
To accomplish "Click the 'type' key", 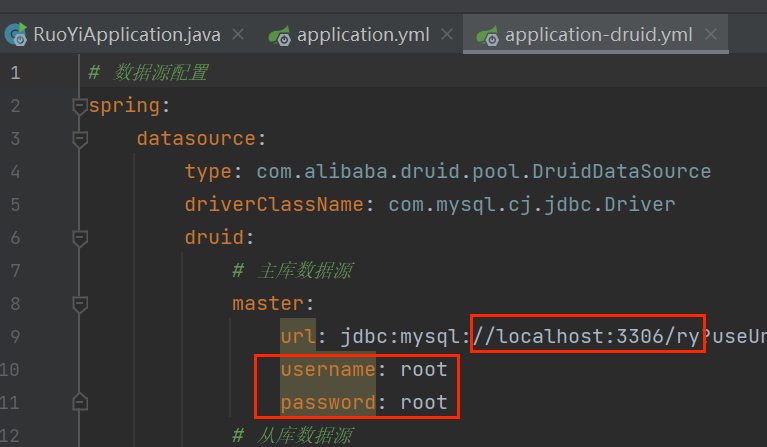I will pos(208,172).
